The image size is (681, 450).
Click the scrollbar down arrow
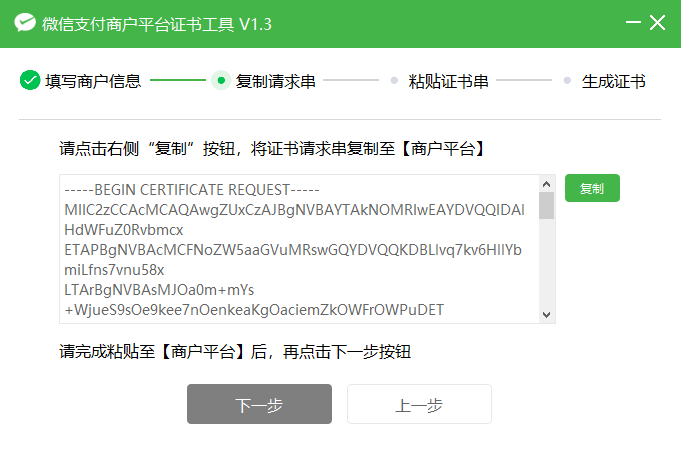546,314
